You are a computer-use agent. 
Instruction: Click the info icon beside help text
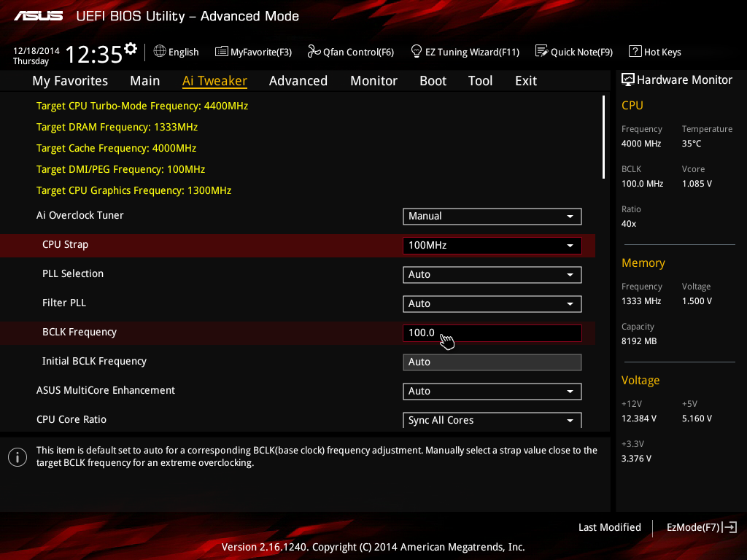[18, 457]
